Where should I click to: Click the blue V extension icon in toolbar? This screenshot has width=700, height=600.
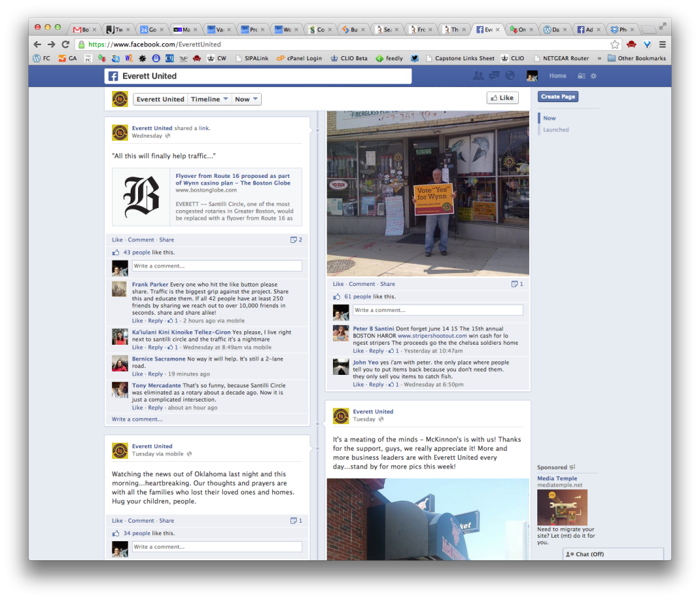[647, 44]
